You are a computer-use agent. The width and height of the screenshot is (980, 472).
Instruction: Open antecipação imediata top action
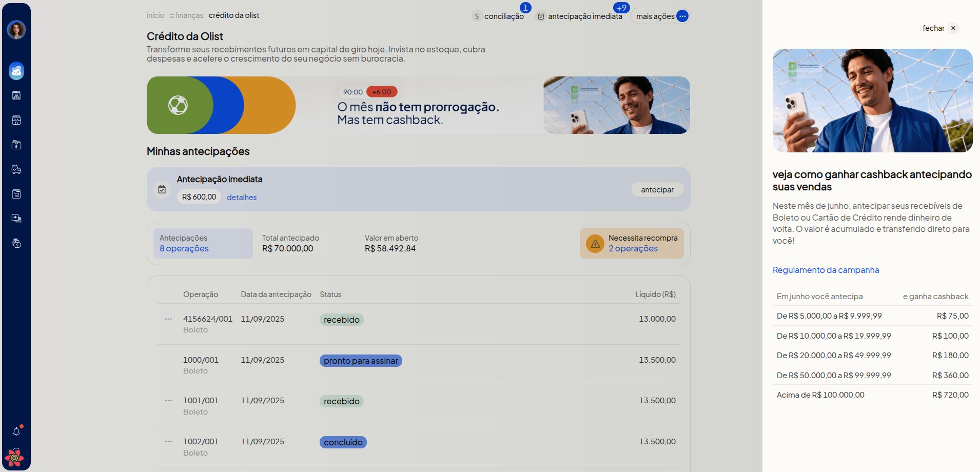[x=580, y=16]
